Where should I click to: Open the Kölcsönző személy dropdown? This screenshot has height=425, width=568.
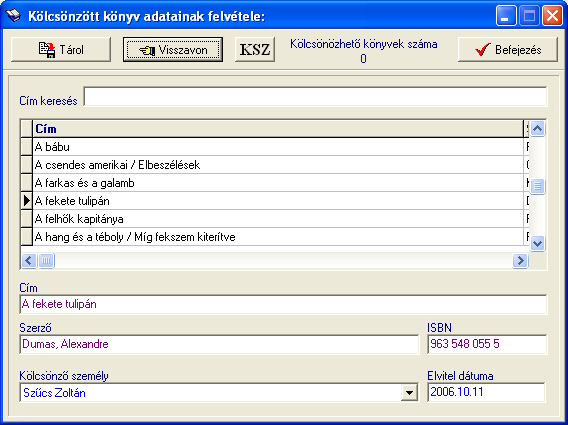409,393
